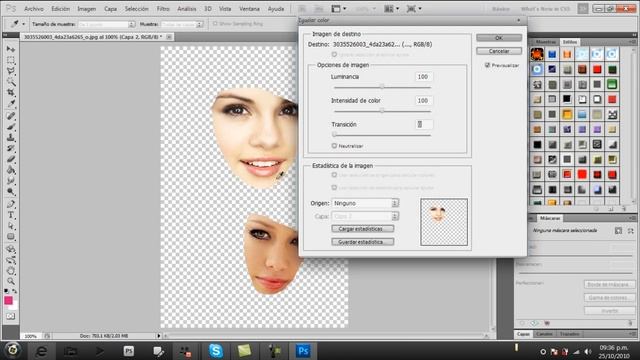The height and width of the screenshot is (360, 640).
Task: Switch to the Muestras tab
Action: click(x=545, y=42)
